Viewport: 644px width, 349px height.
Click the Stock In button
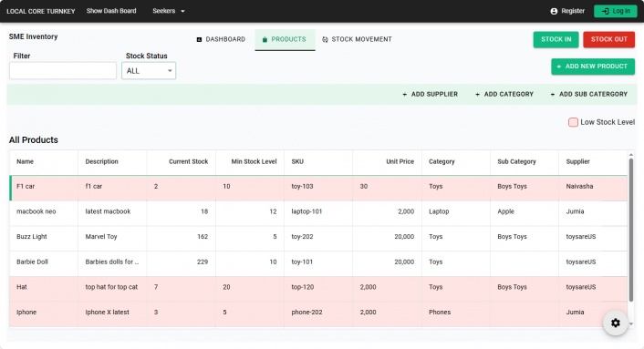pyautogui.click(x=556, y=39)
